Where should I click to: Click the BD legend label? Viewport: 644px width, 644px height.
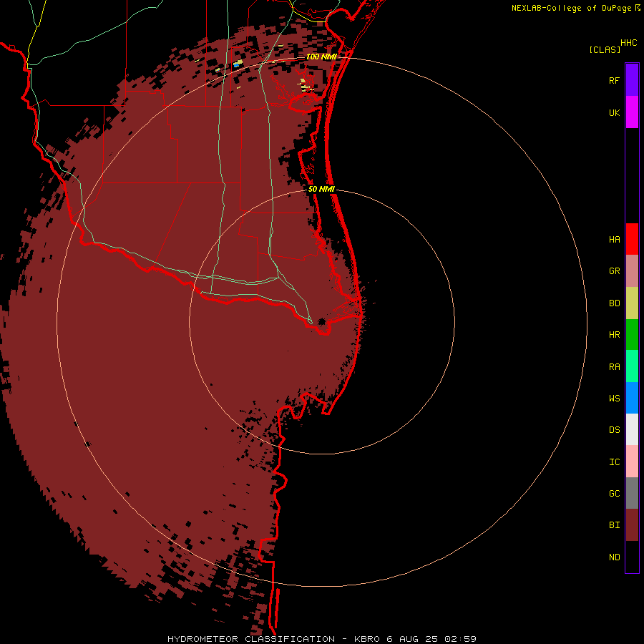pos(614,303)
